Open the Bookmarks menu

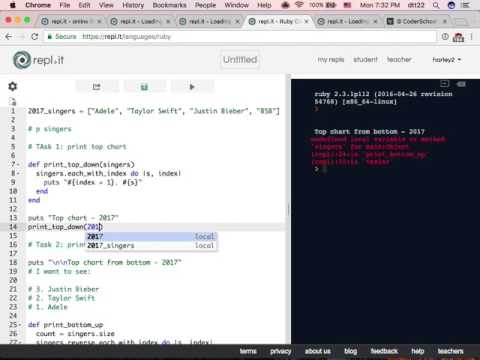[169, 5]
